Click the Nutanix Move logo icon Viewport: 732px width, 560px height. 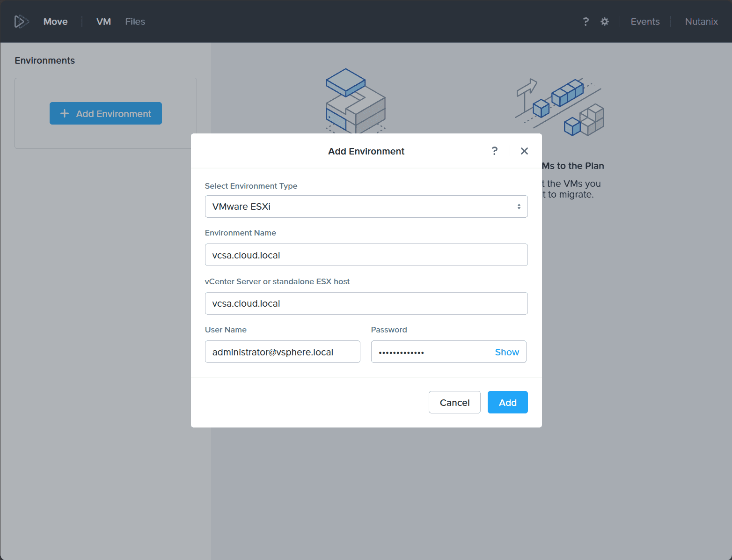coord(22,22)
